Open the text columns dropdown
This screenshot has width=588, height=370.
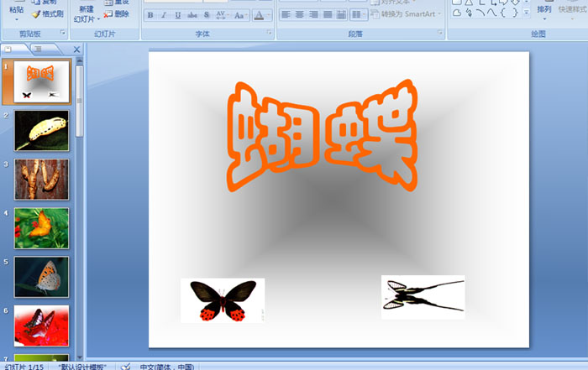click(358, 14)
